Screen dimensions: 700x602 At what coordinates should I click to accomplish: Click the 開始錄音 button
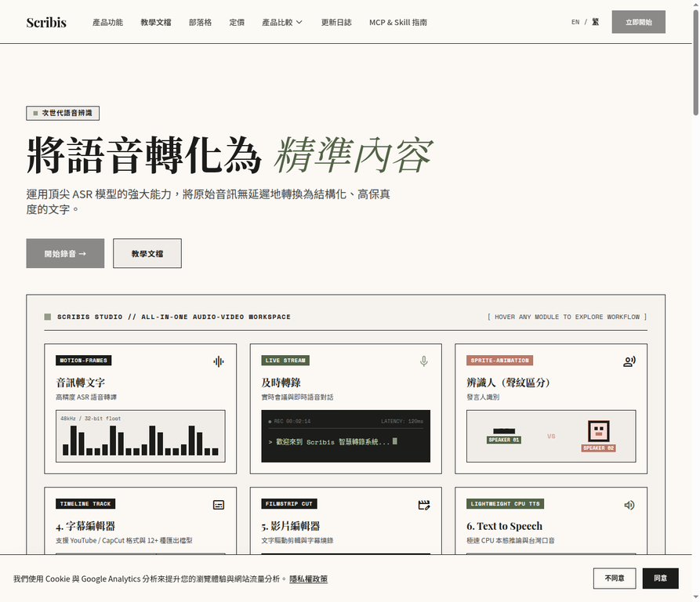point(65,253)
